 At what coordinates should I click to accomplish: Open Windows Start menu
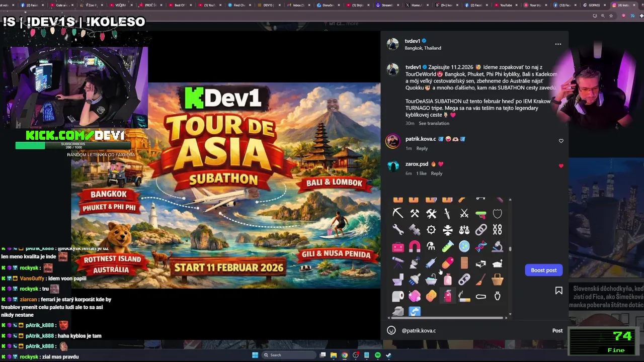(x=255, y=355)
